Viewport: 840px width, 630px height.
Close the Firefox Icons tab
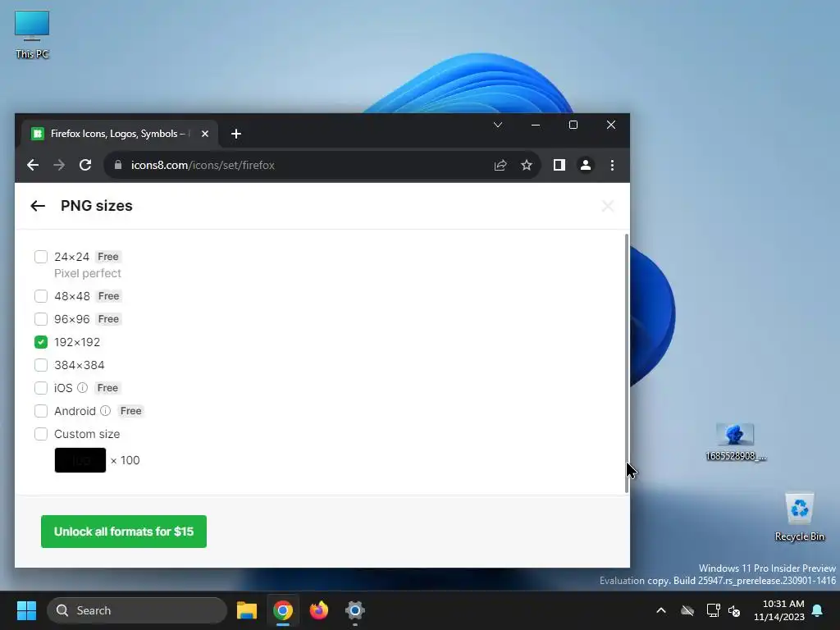coord(204,134)
